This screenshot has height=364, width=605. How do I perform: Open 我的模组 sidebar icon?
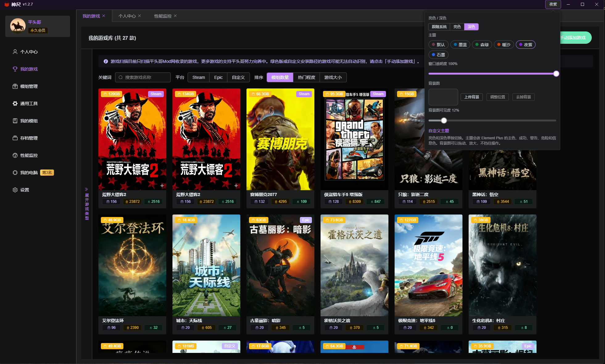[x=15, y=121]
